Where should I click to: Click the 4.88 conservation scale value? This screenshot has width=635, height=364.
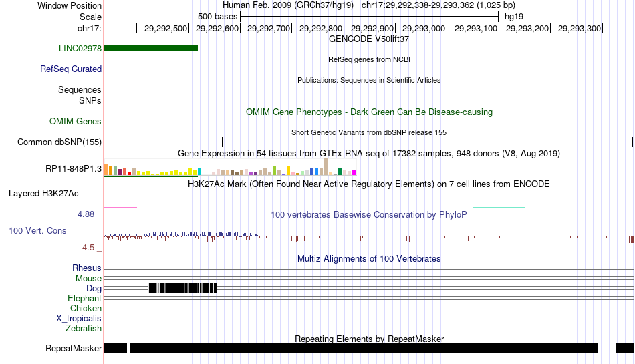tap(86, 214)
